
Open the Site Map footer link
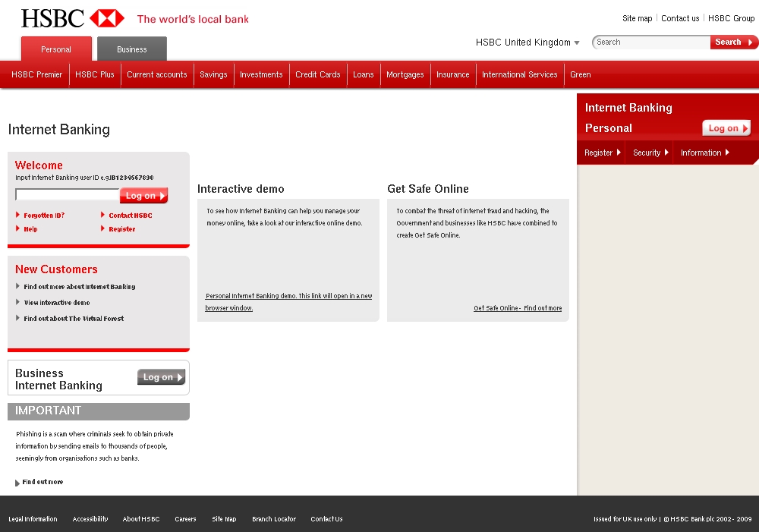224,519
